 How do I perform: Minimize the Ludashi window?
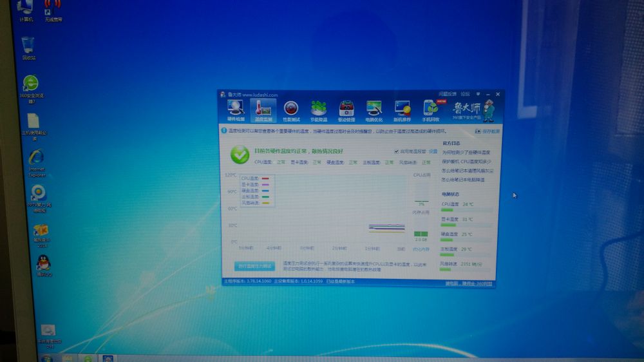pos(488,95)
